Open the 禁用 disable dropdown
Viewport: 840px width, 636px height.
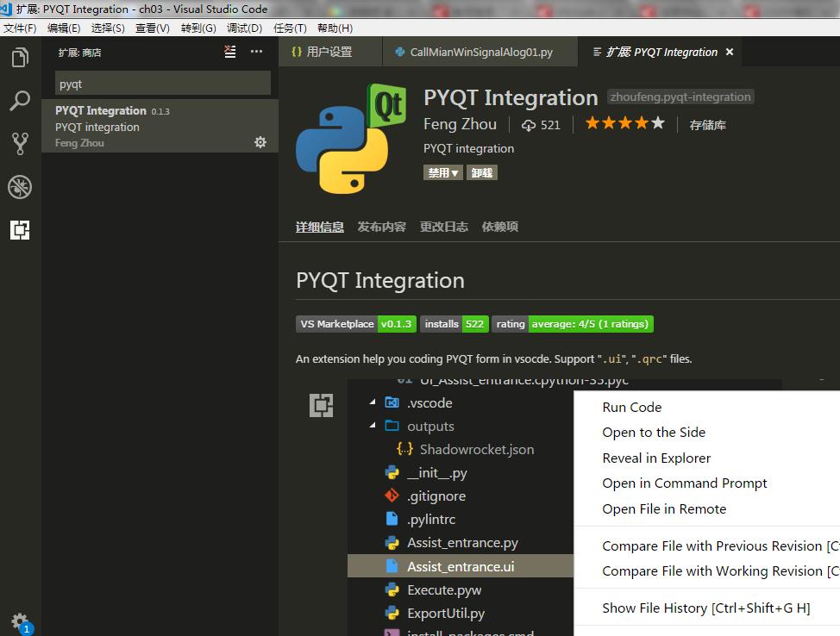[442, 171]
